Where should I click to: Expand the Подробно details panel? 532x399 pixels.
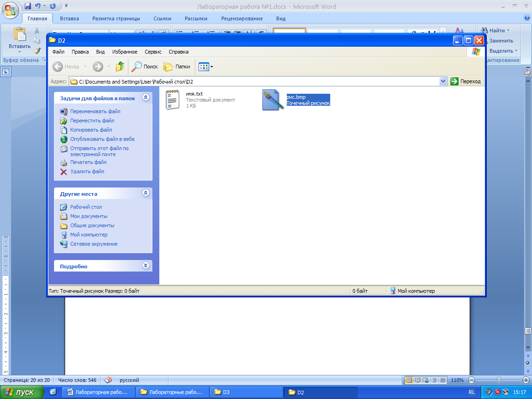click(146, 266)
